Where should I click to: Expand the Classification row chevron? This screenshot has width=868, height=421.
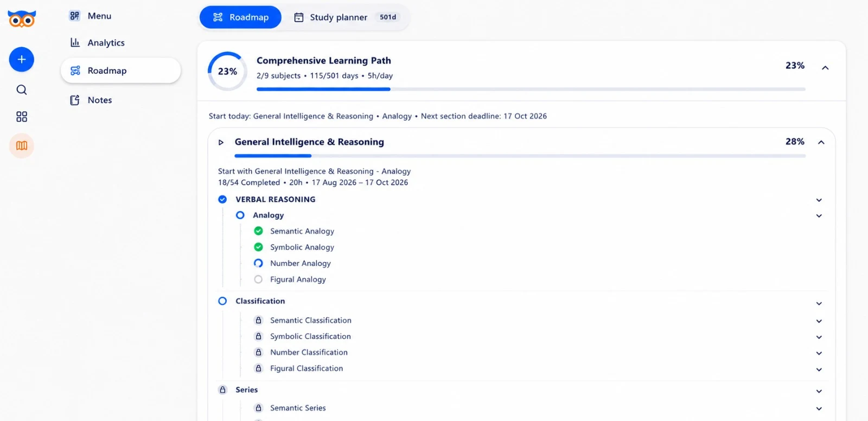[819, 304]
